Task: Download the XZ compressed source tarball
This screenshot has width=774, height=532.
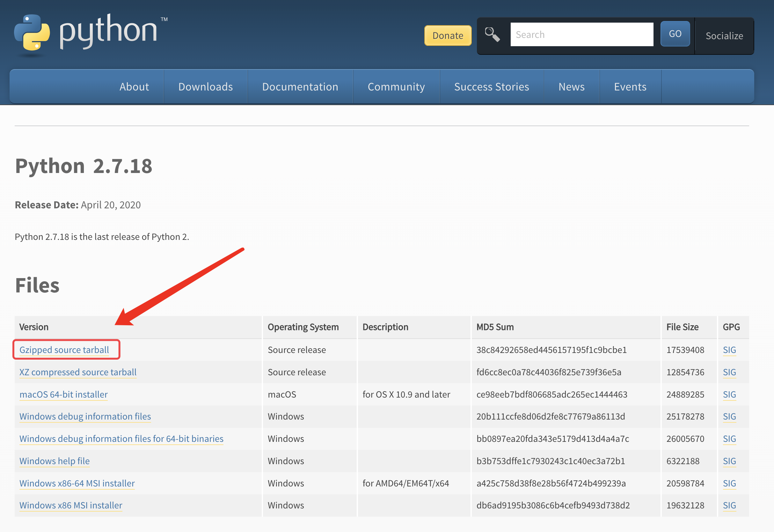Action: tap(78, 372)
